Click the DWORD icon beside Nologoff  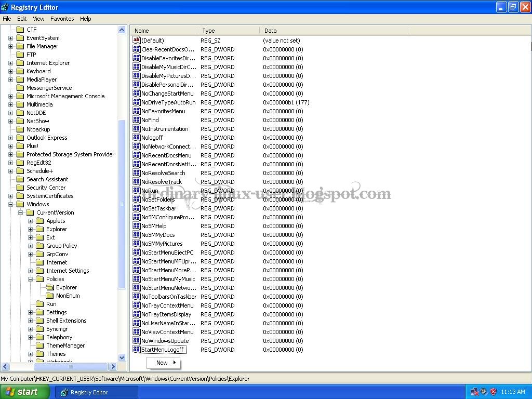click(137, 137)
